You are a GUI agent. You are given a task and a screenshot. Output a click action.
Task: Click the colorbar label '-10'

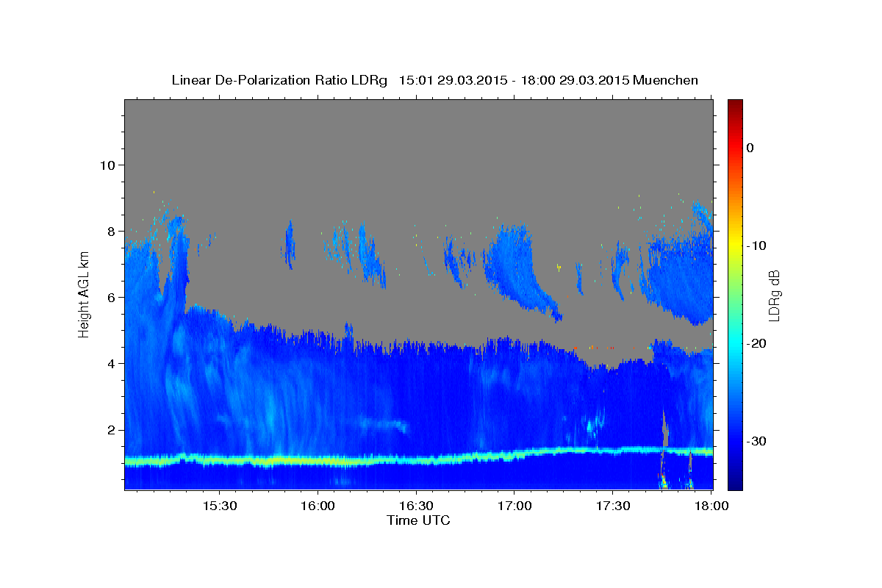click(x=756, y=245)
